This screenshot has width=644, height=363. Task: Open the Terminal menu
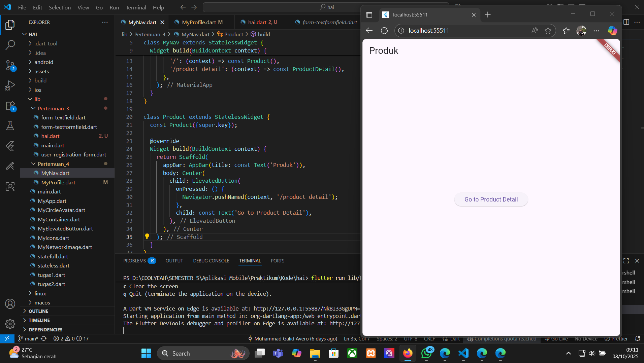tap(136, 7)
